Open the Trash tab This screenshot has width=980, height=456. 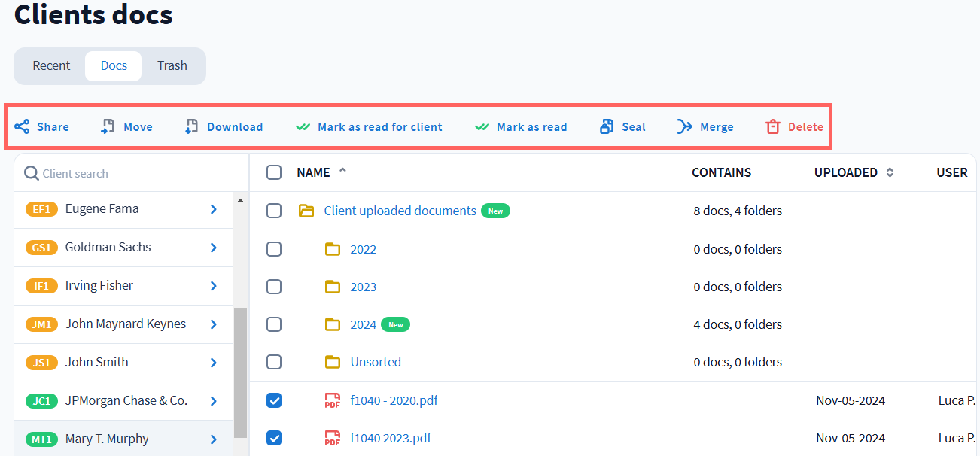pos(172,65)
